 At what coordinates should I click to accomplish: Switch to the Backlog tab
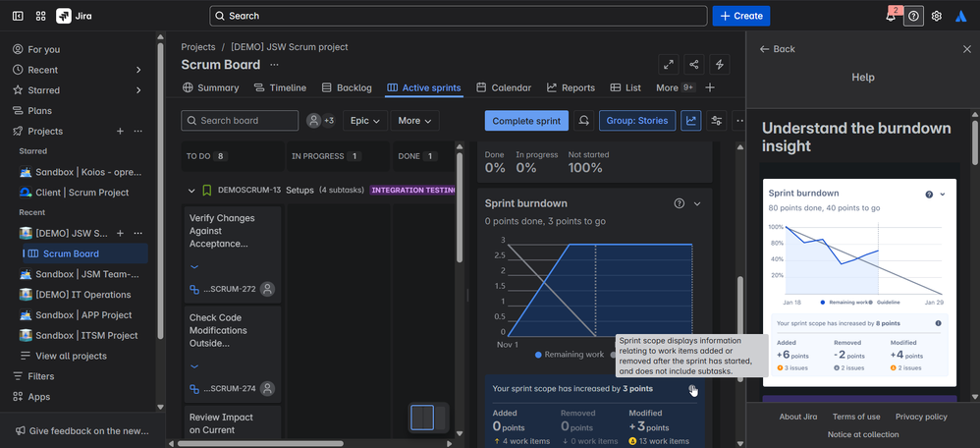tap(347, 87)
